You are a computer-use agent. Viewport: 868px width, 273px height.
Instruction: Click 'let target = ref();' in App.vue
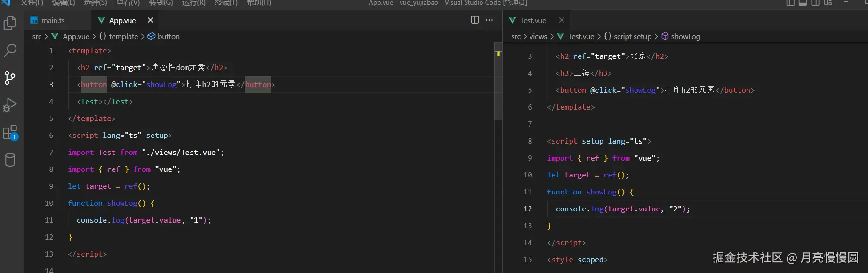[109, 186]
